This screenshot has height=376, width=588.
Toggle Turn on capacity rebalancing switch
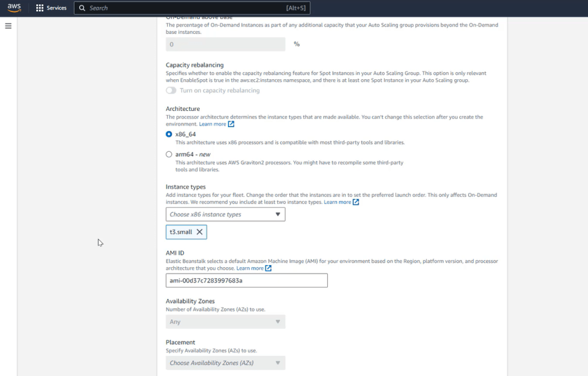(171, 90)
